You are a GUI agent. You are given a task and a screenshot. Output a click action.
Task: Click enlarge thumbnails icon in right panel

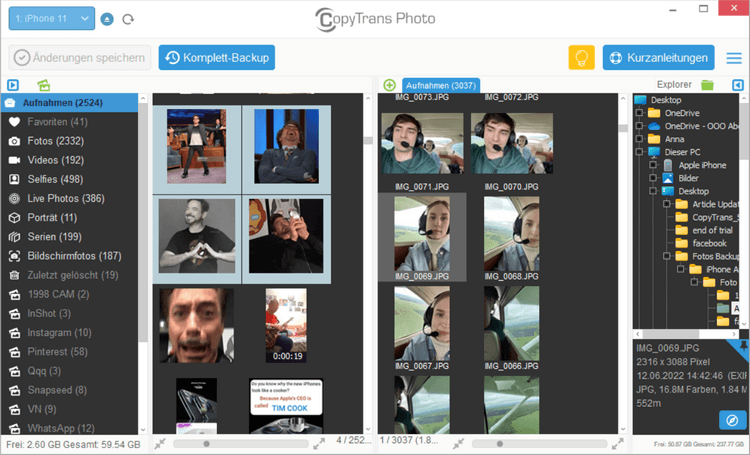(617, 444)
